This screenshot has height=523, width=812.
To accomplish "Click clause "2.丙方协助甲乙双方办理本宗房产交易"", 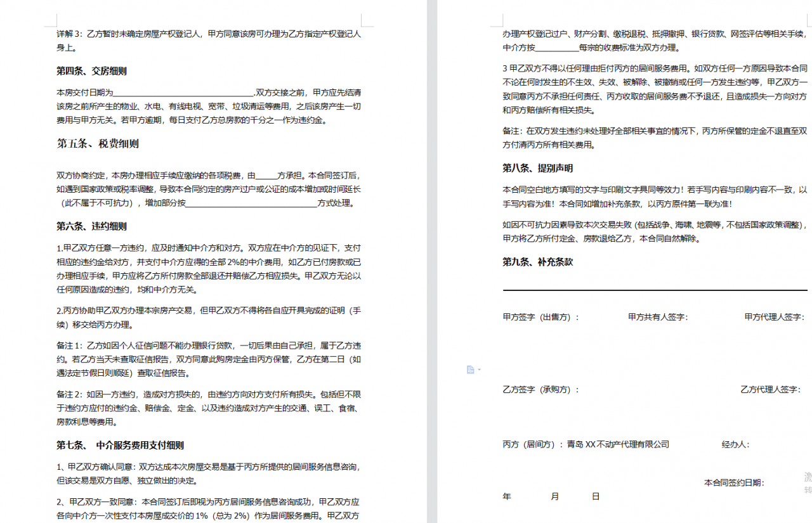I will [209, 318].
